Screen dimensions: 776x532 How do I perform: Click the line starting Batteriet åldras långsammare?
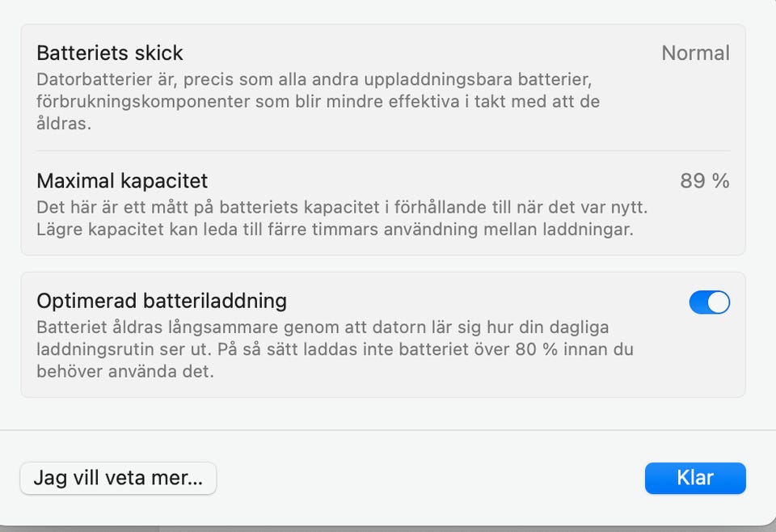(x=323, y=328)
